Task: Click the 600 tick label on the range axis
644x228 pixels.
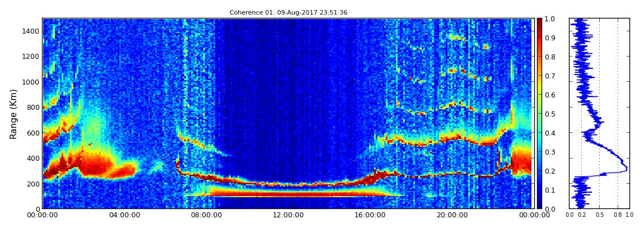Action: (32, 133)
